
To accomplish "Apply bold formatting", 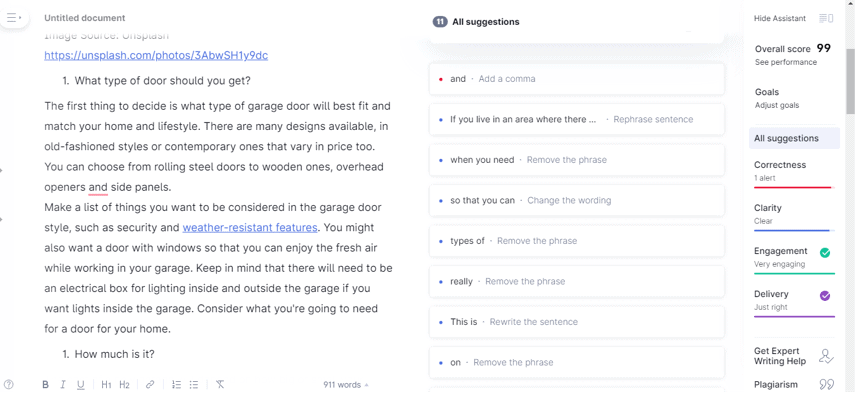I will (45, 384).
